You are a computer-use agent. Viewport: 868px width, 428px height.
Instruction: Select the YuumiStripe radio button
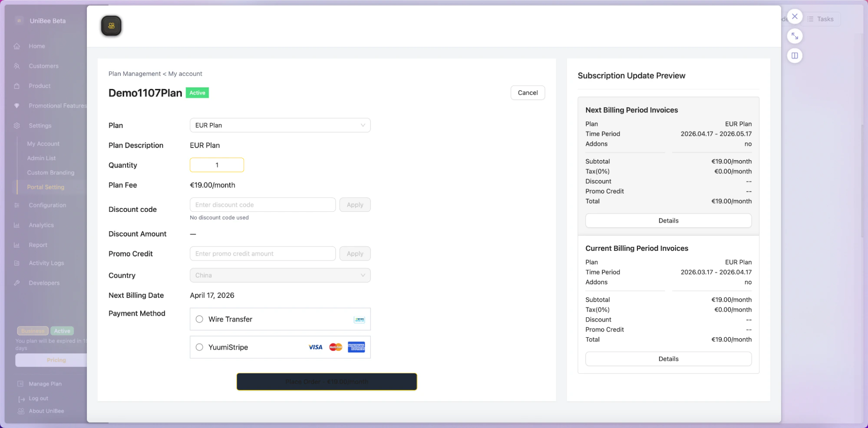tap(199, 347)
